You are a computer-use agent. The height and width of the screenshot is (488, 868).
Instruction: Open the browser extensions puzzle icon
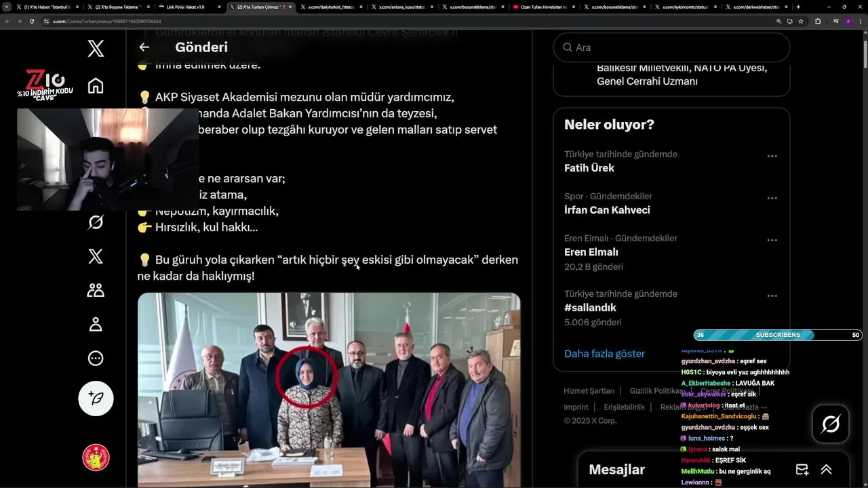(818, 21)
